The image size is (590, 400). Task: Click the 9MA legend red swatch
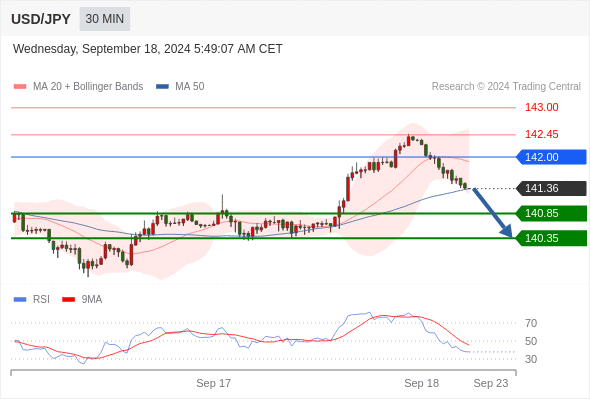pos(68,300)
